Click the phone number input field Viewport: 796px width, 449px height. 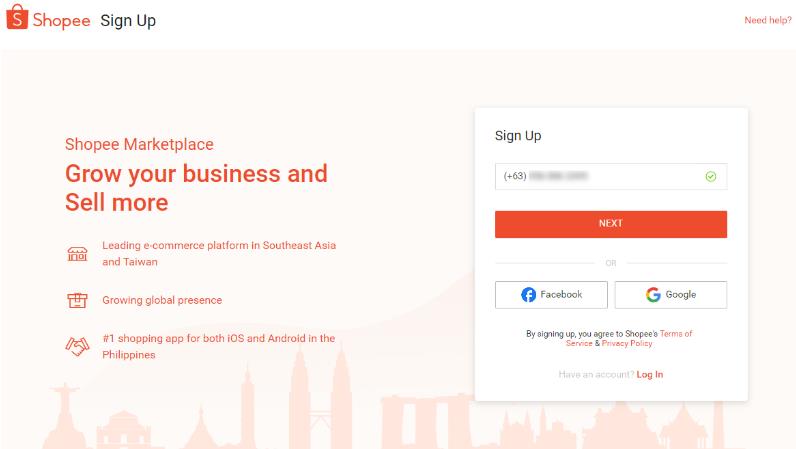(611, 176)
